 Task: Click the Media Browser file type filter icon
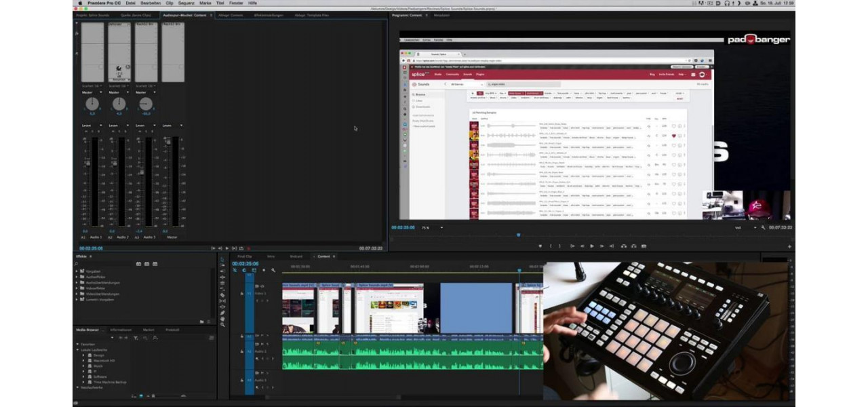[x=136, y=337]
